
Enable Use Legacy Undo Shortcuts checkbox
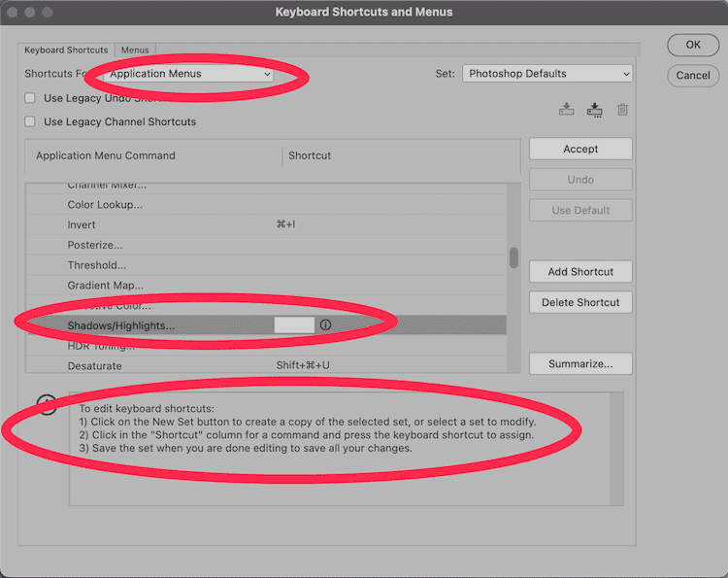(x=30, y=98)
